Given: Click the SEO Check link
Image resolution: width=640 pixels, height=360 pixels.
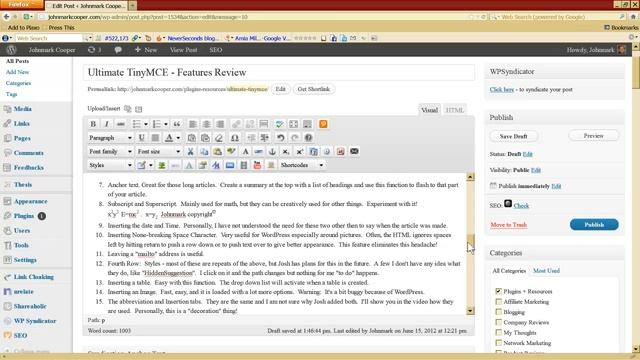Looking at the screenshot, I should pyautogui.click(x=521, y=205).
